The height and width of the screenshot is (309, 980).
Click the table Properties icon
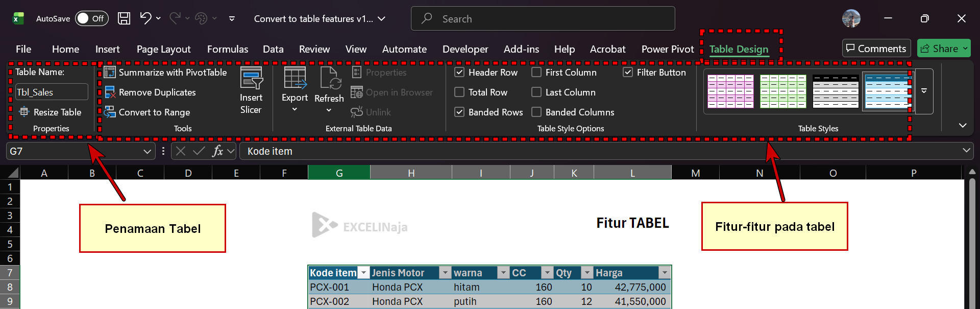(x=357, y=73)
